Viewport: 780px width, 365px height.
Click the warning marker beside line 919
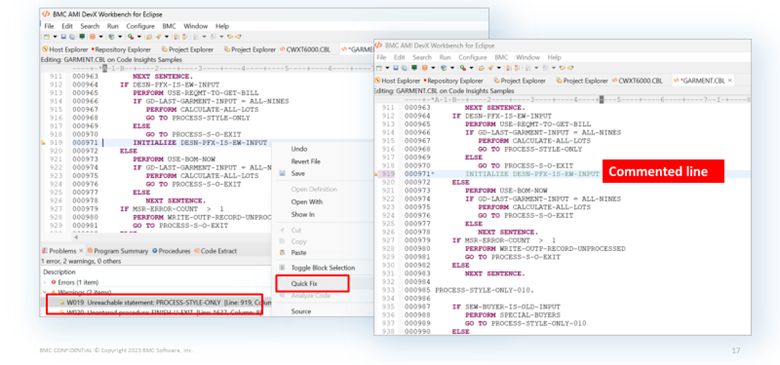click(x=43, y=143)
